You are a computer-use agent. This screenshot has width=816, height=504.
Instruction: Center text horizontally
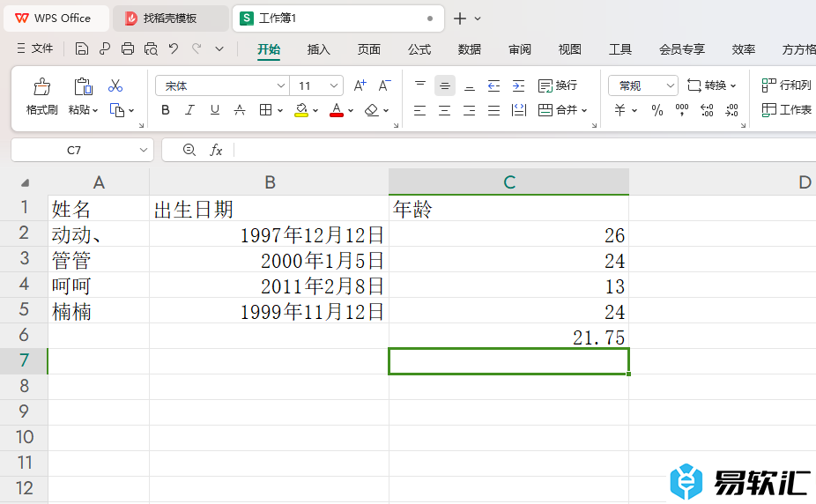pyautogui.click(x=444, y=110)
